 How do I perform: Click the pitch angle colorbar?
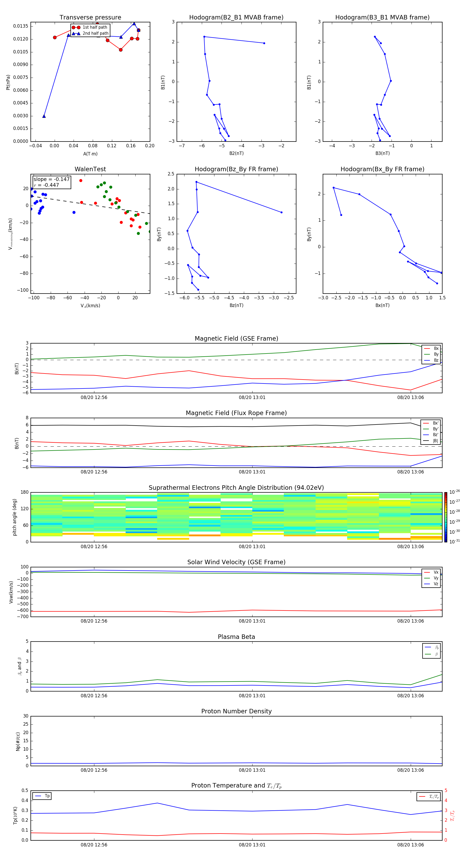446,517
